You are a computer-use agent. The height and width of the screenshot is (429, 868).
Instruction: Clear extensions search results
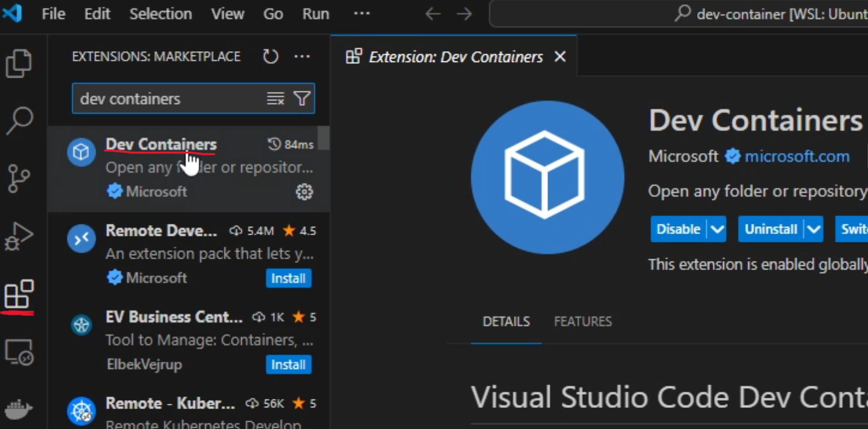pyautogui.click(x=275, y=99)
